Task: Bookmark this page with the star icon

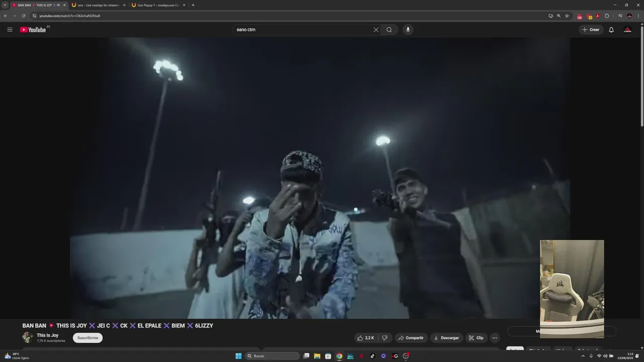Action: [x=567, y=16]
